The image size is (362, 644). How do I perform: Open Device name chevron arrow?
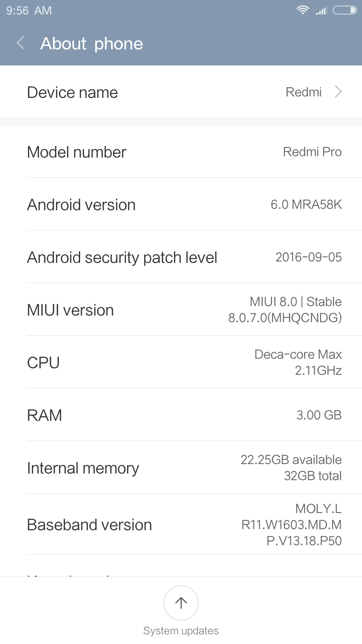coord(338,92)
